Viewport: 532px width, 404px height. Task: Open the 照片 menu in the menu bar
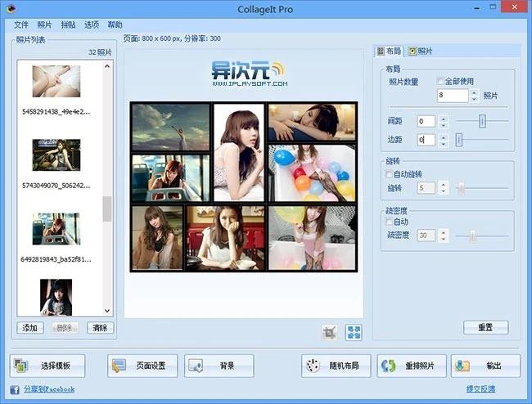point(44,25)
